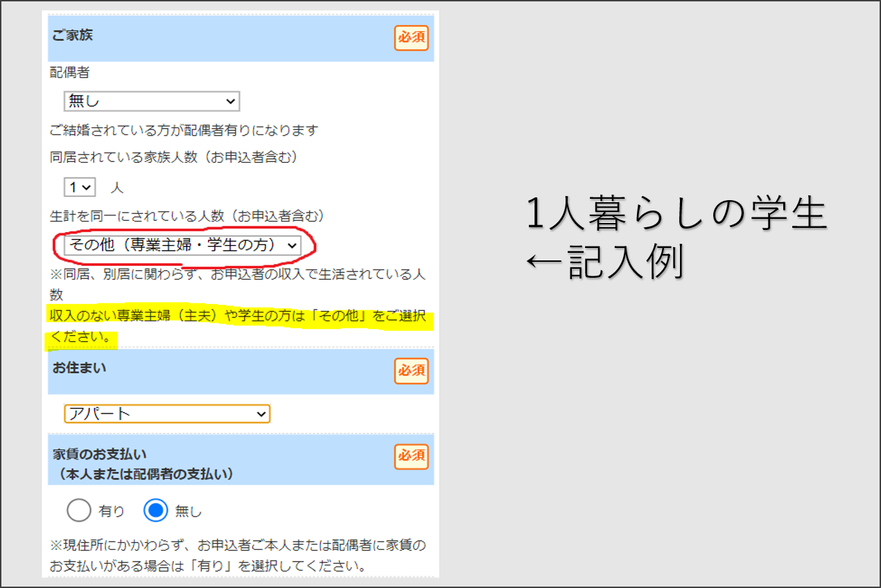Open the 配偶者 dropdown showing 無し
The height and width of the screenshot is (588, 881).
pos(151,101)
